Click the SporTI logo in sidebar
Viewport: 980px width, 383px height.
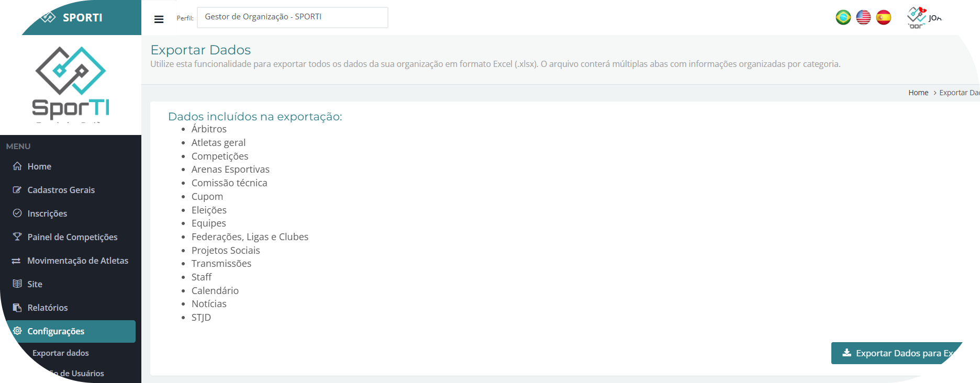click(x=71, y=82)
